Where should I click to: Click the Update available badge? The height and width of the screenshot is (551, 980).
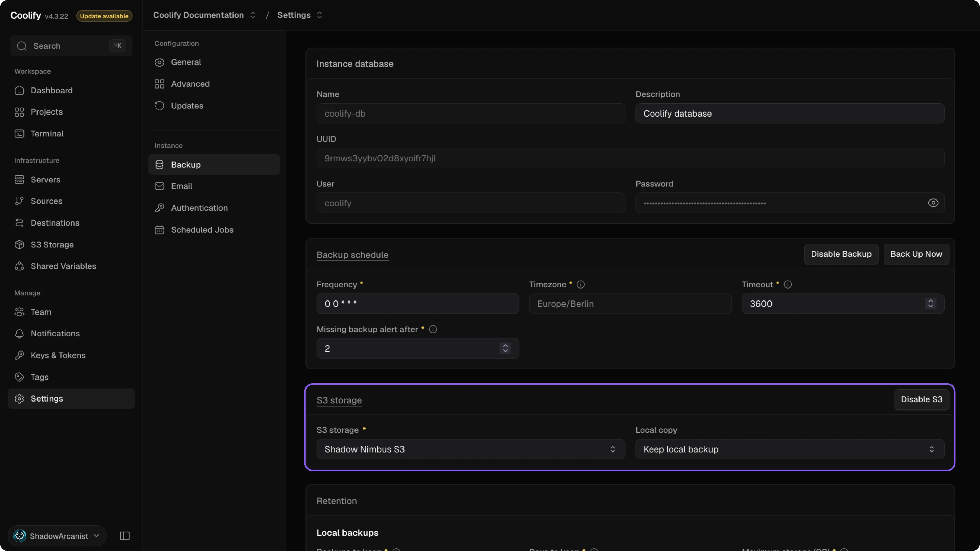click(x=104, y=16)
